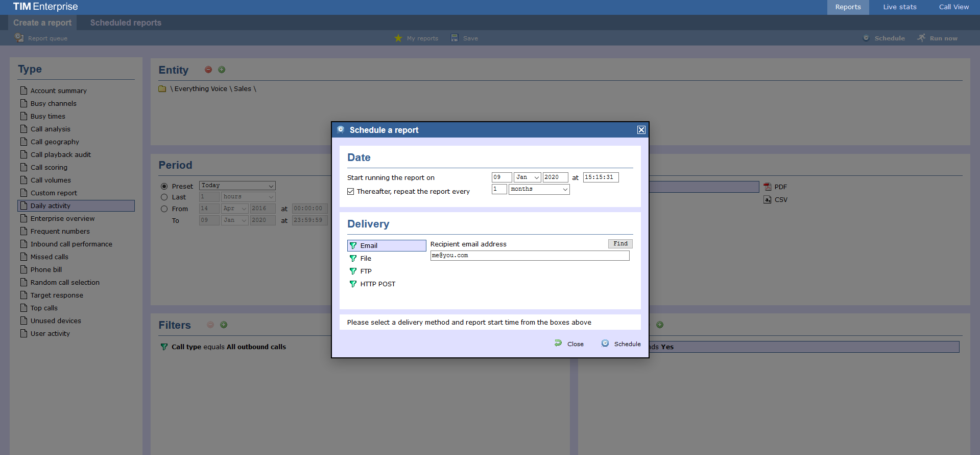Image resolution: width=980 pixels, height=455 pixels.
Task: Select the Inbound call performance report type
Action: coord(71,244)
